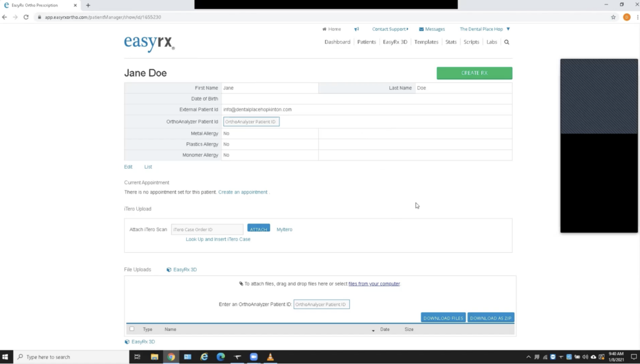
Task: Open VLC media player in taskbar
Action: coord(271,357)
